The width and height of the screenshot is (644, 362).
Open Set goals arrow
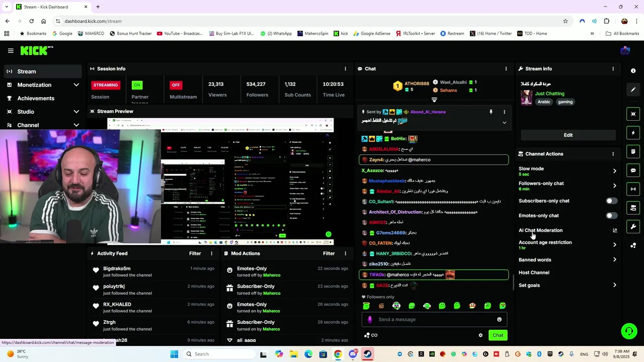615,285
